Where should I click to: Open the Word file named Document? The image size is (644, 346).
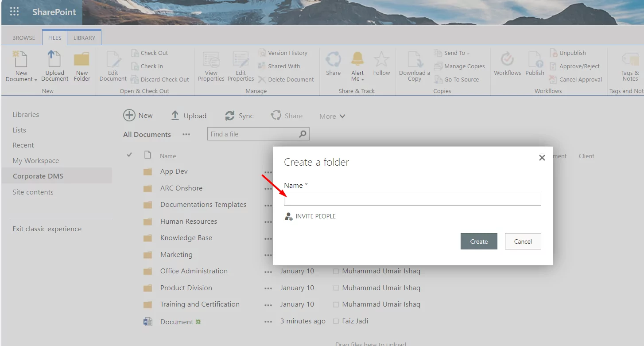click(x=177, y=322)
